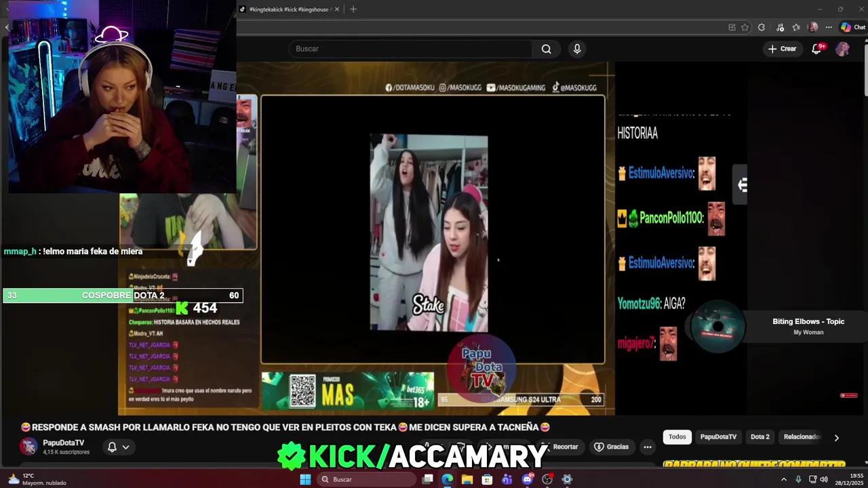
Task: Open Edge profile picture
Action: pos(813,28)
